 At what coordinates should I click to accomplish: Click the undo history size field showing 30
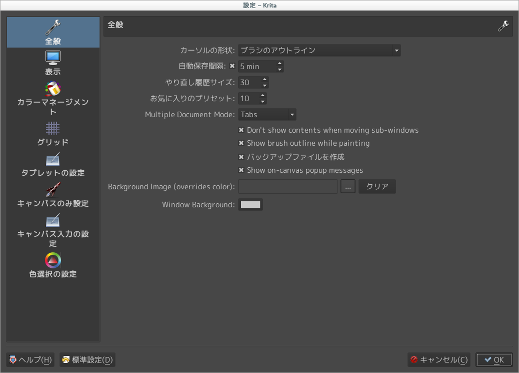click(x=249, y=82)
